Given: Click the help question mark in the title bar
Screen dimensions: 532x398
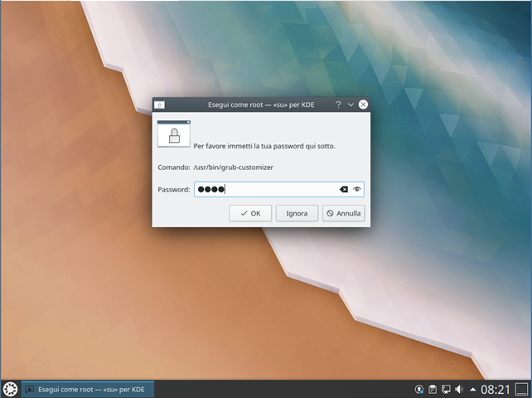Looking at the screenshot, I should (x=338, y=104).
